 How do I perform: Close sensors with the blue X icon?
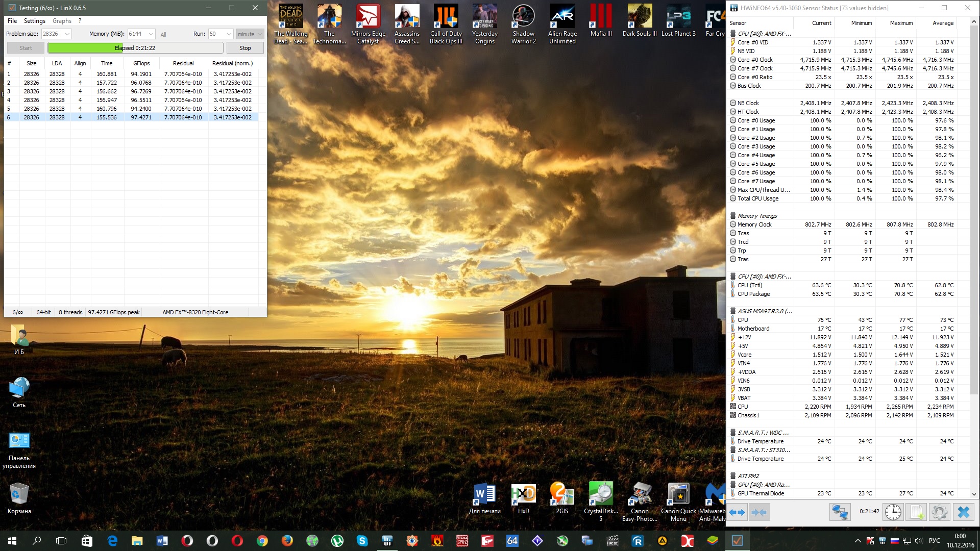tap(963, 512)
